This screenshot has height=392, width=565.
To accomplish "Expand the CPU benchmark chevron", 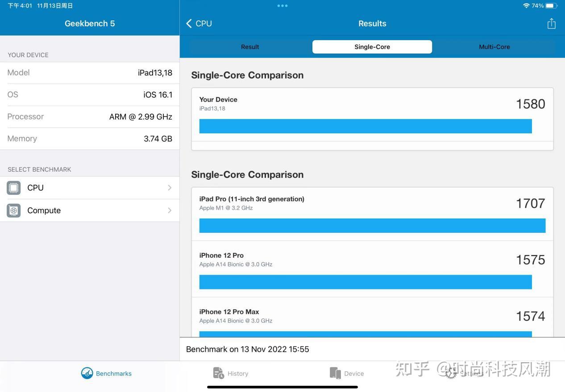I will pos(170,187).
